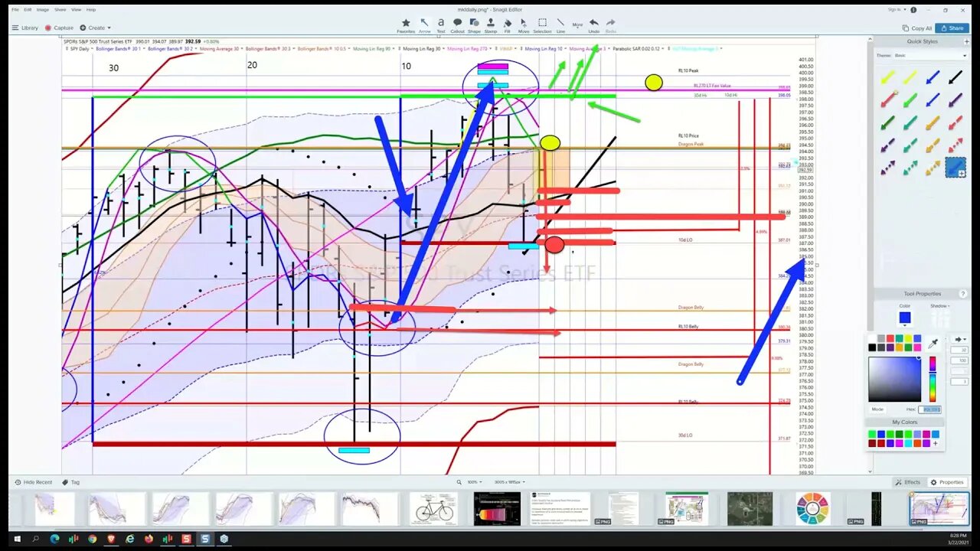Click the blue Share button

954,28
